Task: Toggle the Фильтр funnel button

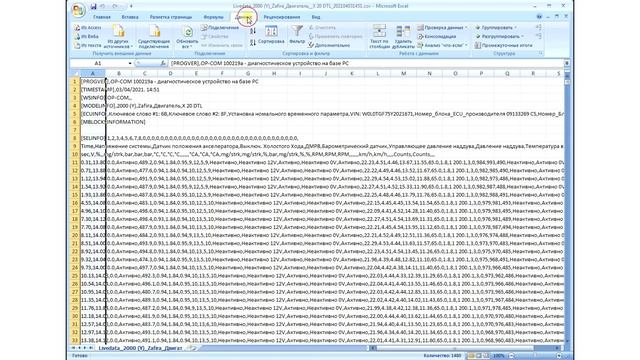Action: [x=297, y=35]
